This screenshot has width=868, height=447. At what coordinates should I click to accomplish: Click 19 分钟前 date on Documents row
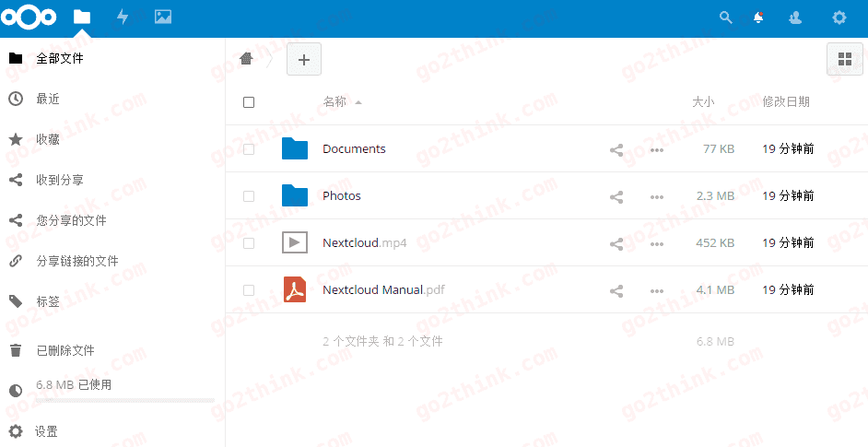click(x=788, y=149)
